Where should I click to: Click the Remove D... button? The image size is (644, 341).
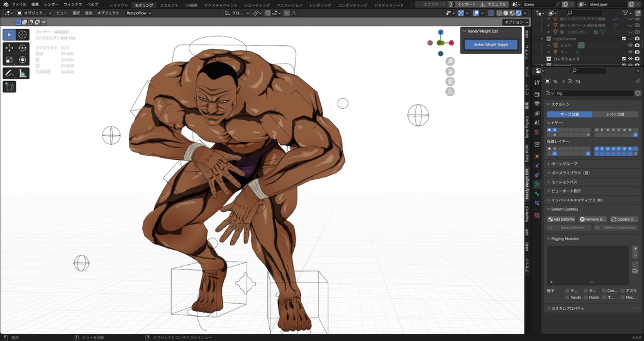592,220
